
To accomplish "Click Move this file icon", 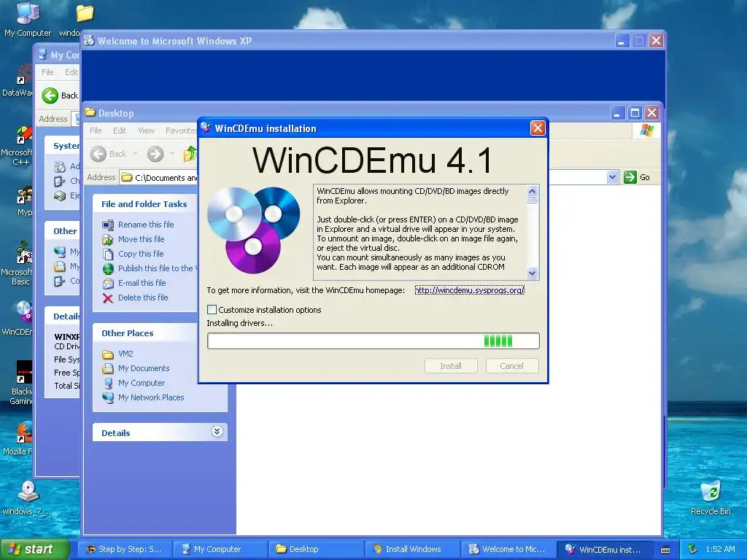I will [x=108, y=239].
